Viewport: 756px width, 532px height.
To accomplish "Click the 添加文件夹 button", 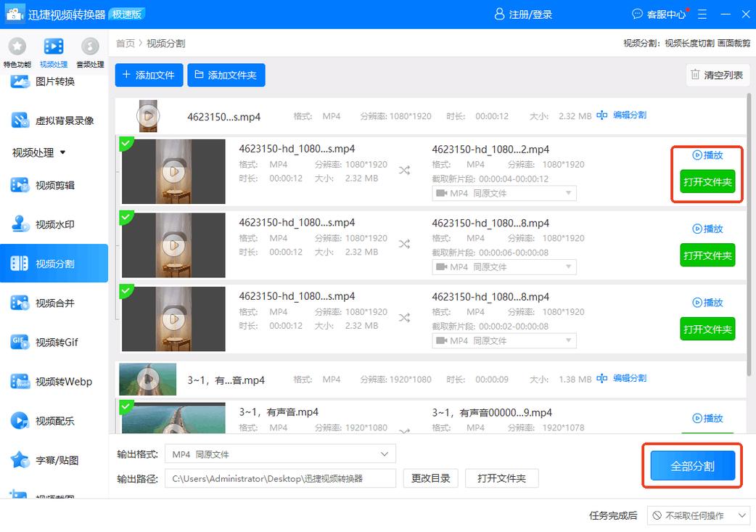I will [x=226, y=75].
